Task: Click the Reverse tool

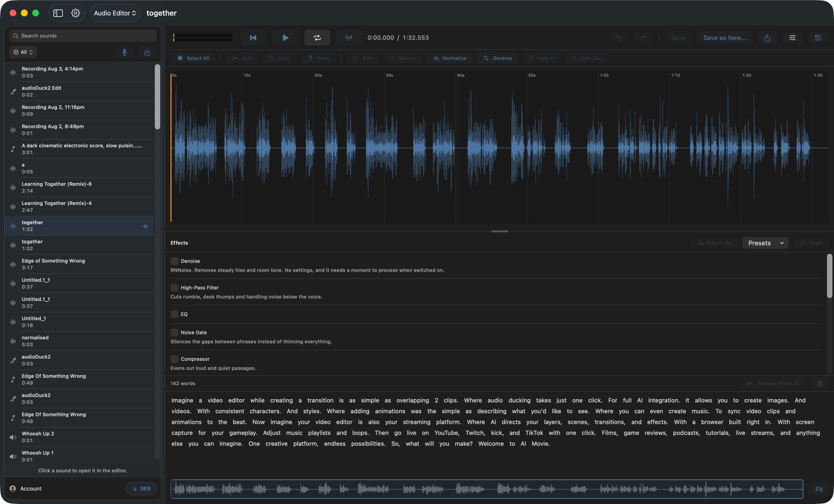Action: (497, 58)
